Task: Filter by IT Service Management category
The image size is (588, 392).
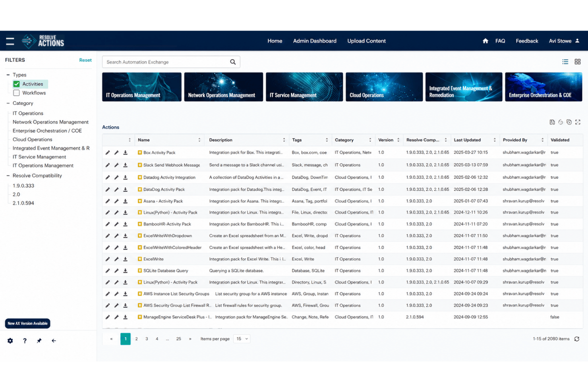Action: 39,157
